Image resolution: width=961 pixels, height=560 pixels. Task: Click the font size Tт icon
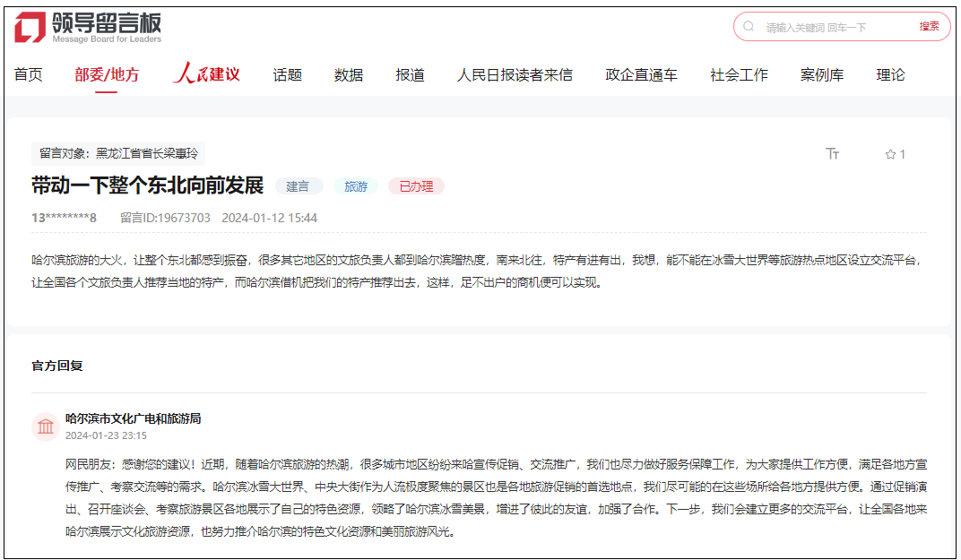point(832,154)
